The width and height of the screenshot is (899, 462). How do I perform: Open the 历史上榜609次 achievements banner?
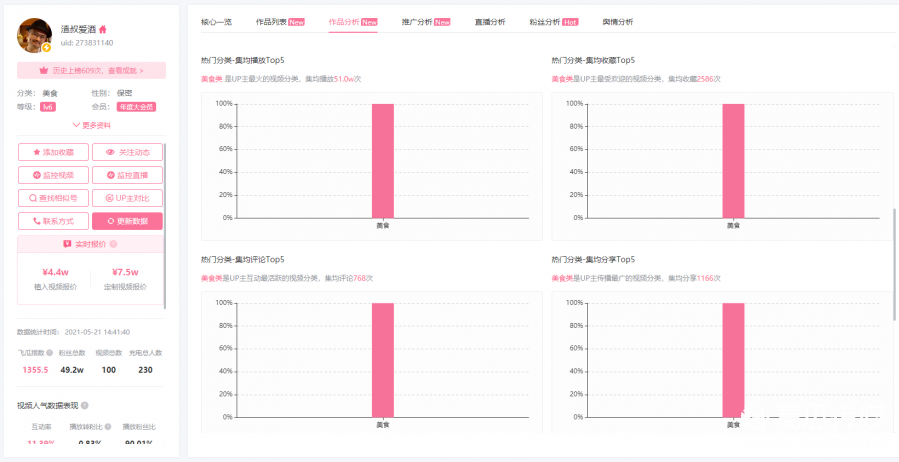tap(91, 71)
